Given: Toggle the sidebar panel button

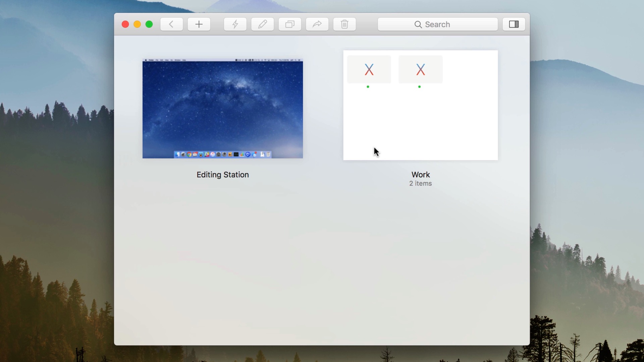Looking at the screenshot, I should [514, 24].
